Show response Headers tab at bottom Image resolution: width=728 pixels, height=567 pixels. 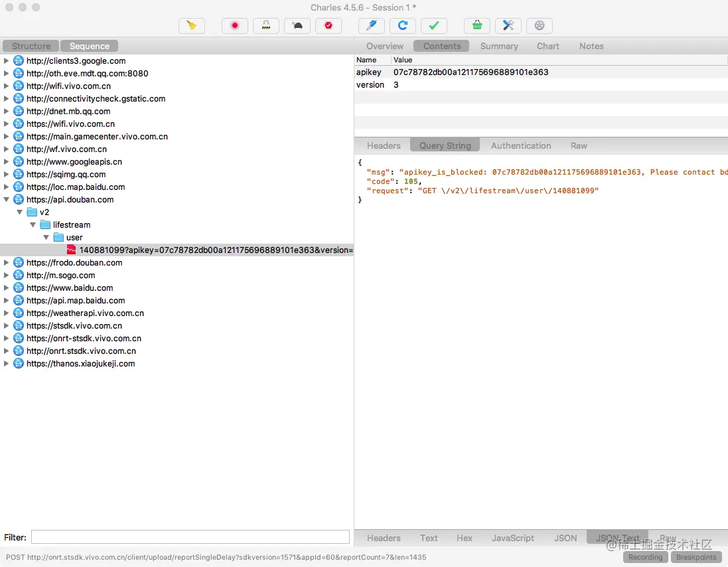384,538
